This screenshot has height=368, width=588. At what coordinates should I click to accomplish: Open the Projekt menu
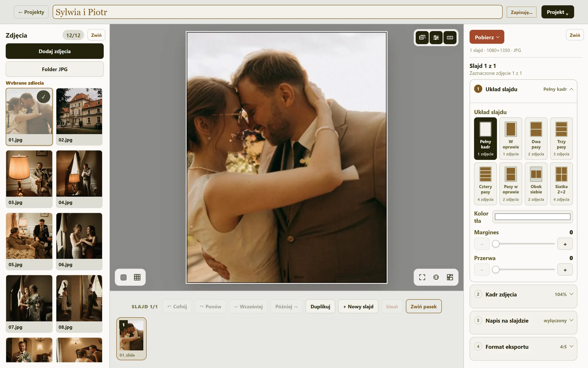[557, 12]
